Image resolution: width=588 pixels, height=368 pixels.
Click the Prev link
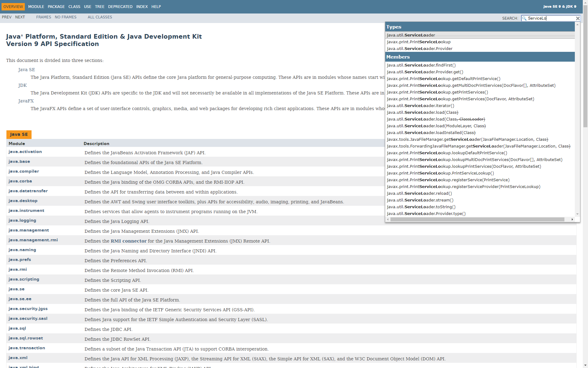tap(7, 17)
